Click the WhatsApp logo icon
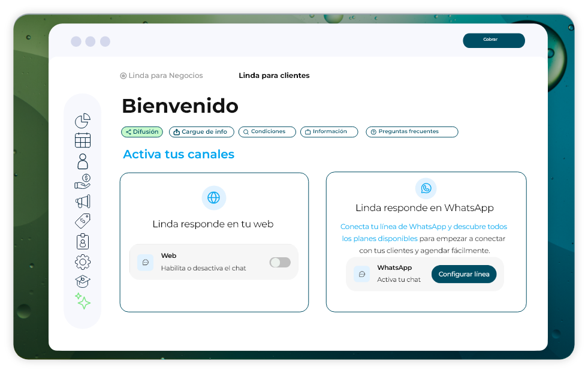Image resolution: width=588 pixels, height=373 pixels. pyautogui.click(x=426, y=188)
